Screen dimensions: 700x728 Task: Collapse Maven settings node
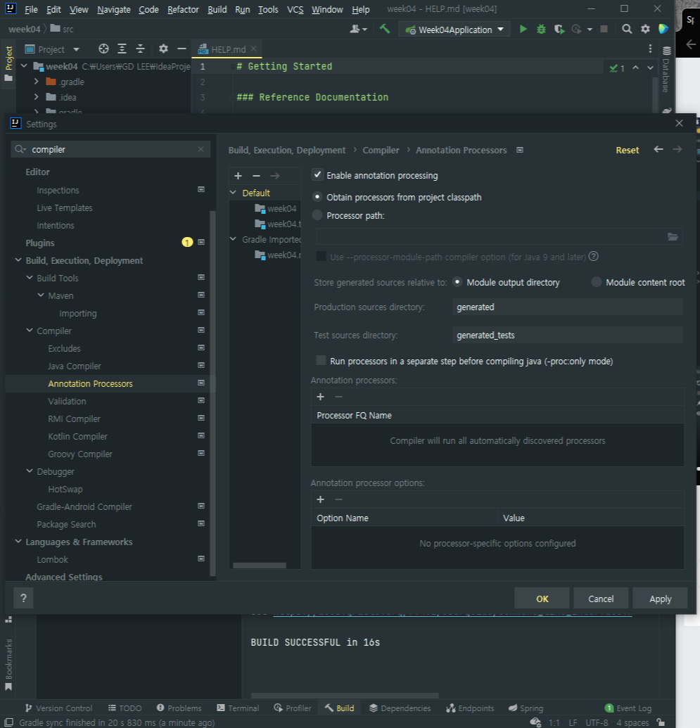tap(41, 295)
